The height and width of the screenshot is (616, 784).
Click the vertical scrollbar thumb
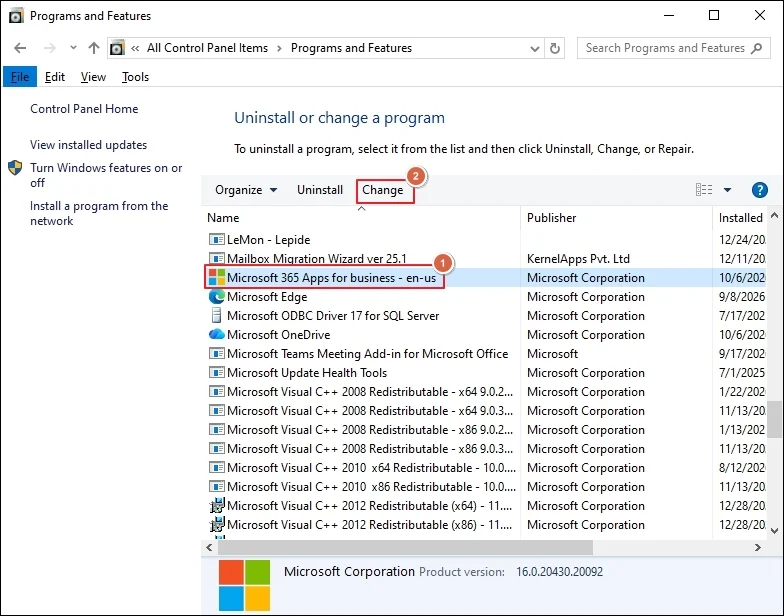[x=774, y=419]
